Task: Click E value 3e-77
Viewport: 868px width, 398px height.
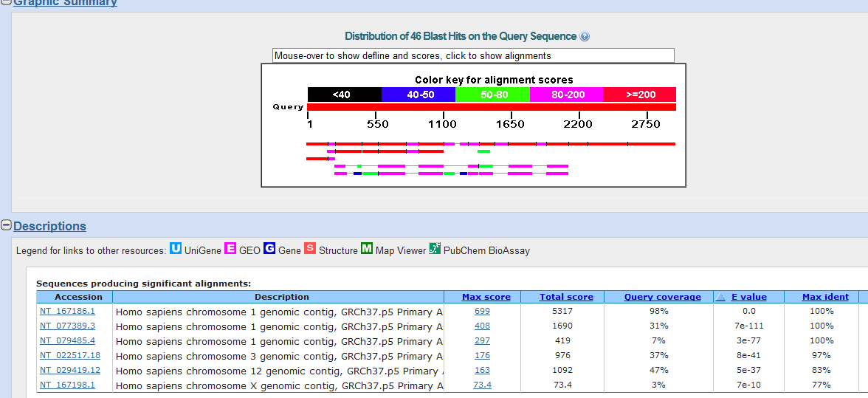Action: coord(749,340)
